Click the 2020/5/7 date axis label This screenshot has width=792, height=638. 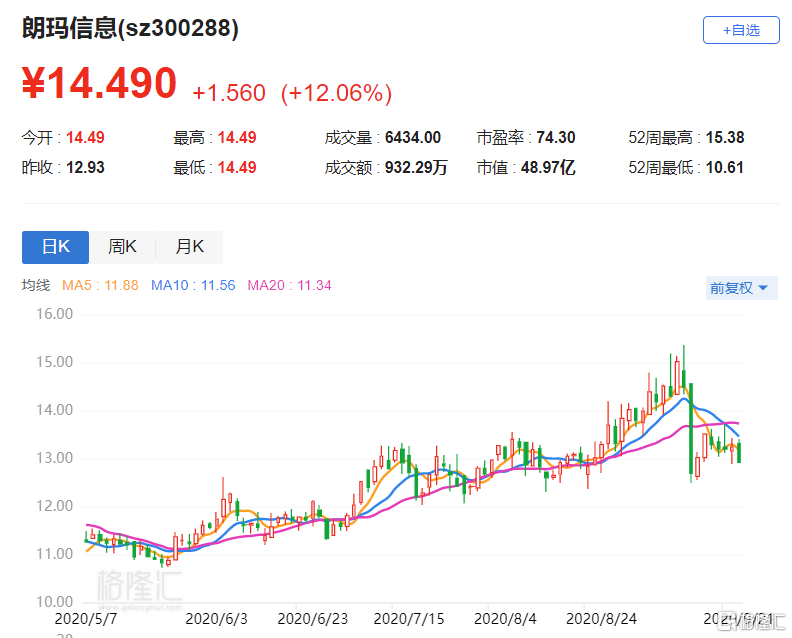(x=85, y=619)
